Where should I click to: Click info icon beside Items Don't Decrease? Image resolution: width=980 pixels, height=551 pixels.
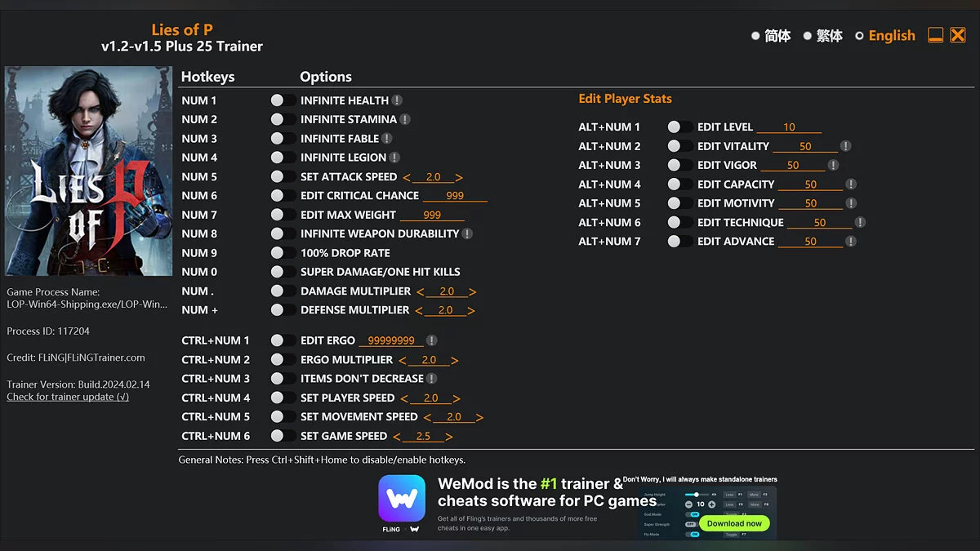pos(432,379)
